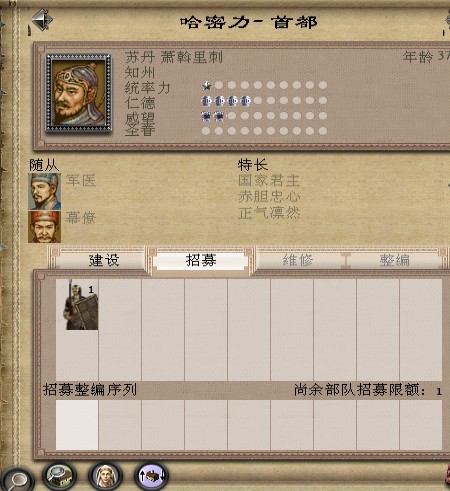
Task: Click the settlement details arrows icon
Action: coord(151,475)
